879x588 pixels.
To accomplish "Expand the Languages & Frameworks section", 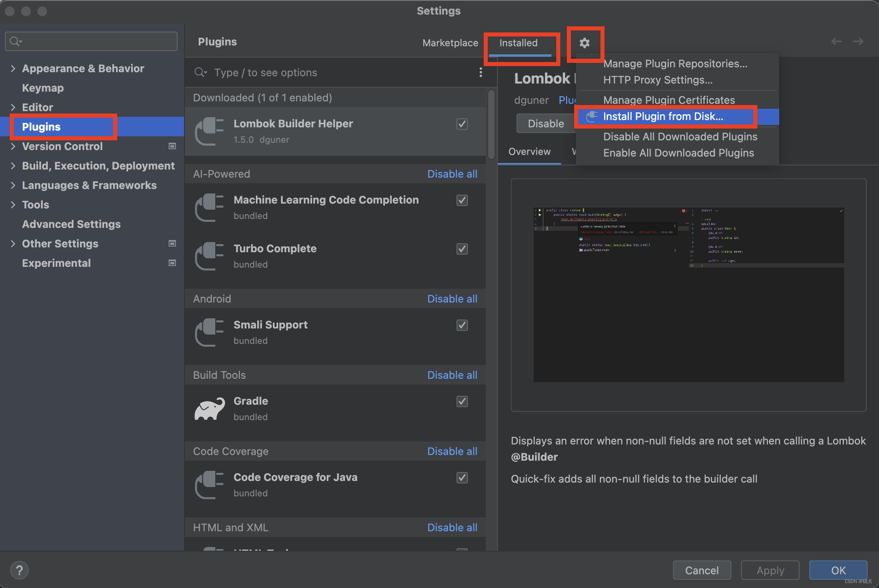I will pos(13,185).
